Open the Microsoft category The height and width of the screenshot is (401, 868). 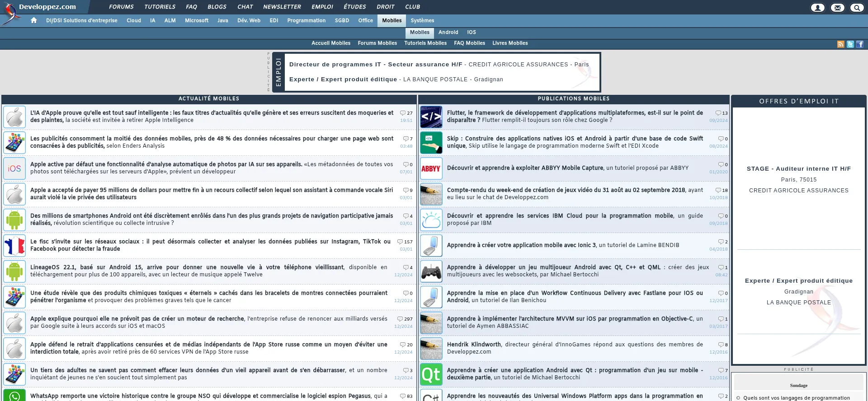[x=197, y=20]
